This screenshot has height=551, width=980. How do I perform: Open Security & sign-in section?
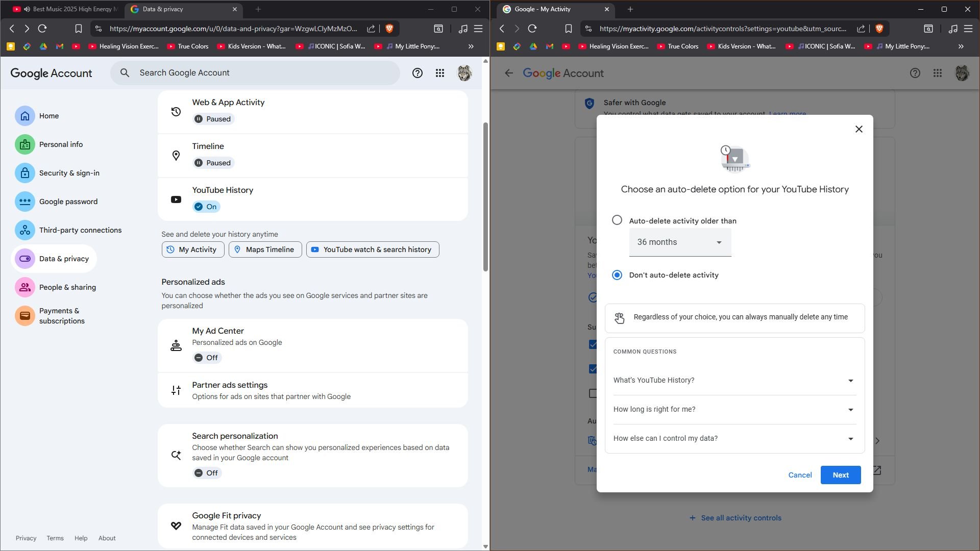click(x=58, y=173)
